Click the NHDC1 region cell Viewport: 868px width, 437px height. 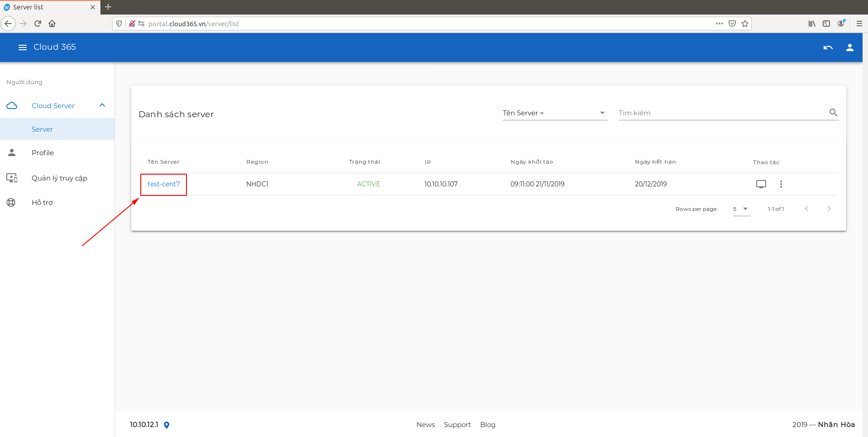(x=257, y=184)
